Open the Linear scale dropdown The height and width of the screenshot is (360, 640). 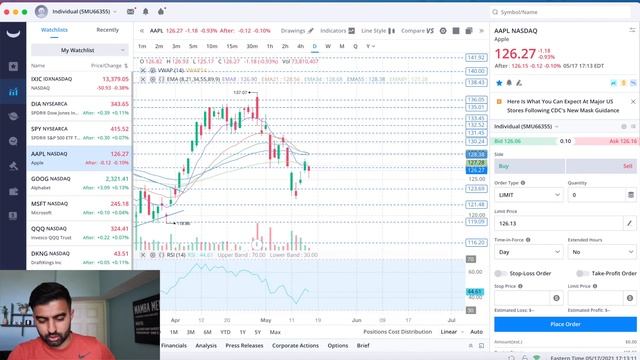pyautogui.click(x=452, y=332)
